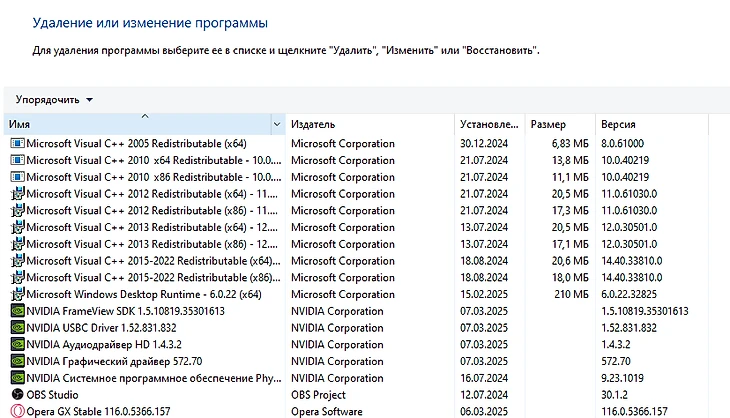The height and width of the screenshot is (418, 730).
Task: Click the OBS Studio program icon
Action: (16, 395)
